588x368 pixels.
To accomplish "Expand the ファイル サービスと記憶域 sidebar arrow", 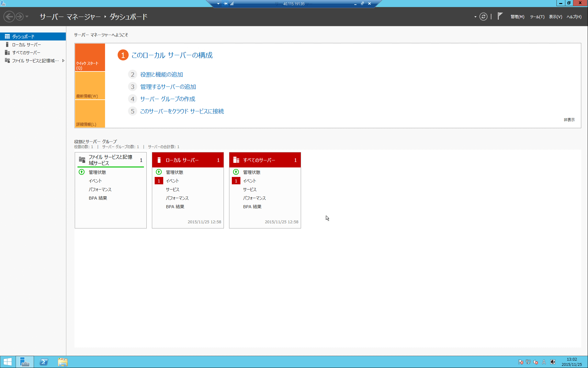I will coord(63,61).
